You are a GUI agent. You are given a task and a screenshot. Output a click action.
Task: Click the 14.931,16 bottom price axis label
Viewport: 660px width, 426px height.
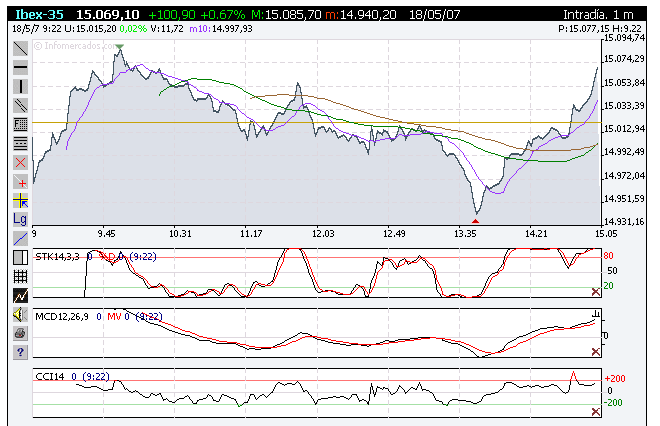pos(625,221)
